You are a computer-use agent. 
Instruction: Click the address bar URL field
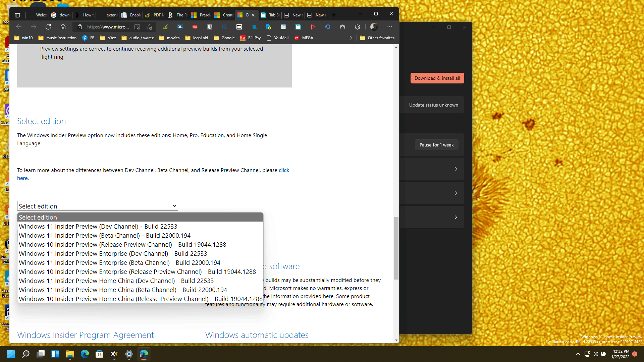click(x=108, y=27)
